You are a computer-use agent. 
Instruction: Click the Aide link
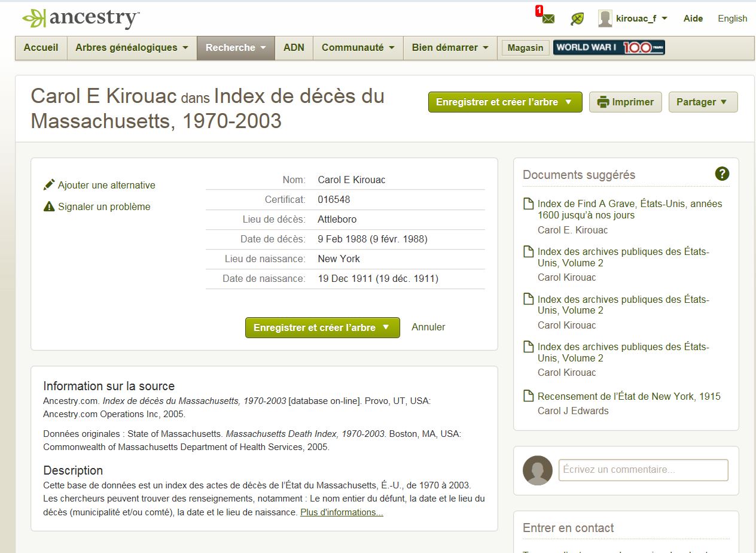click(x=693, y=19)
